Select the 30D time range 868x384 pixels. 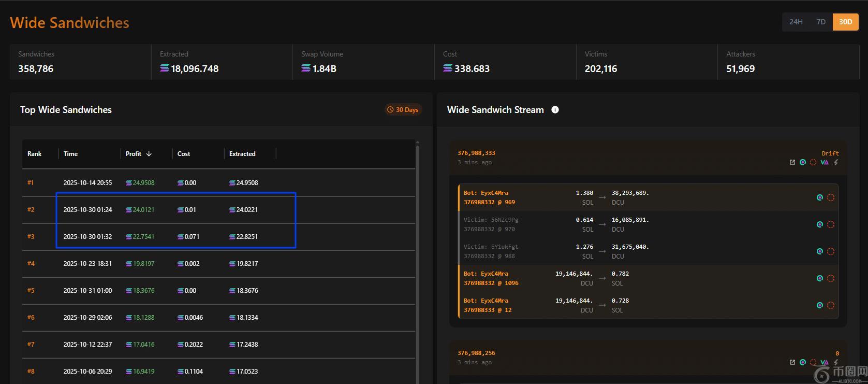[845, 22]
